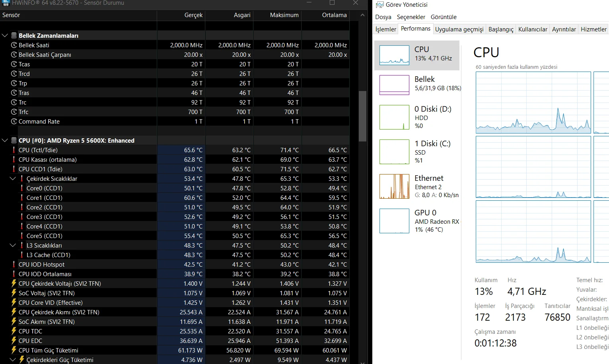Click lightning icon beside CPU Çekirdek Akımı

coord(14,312)
